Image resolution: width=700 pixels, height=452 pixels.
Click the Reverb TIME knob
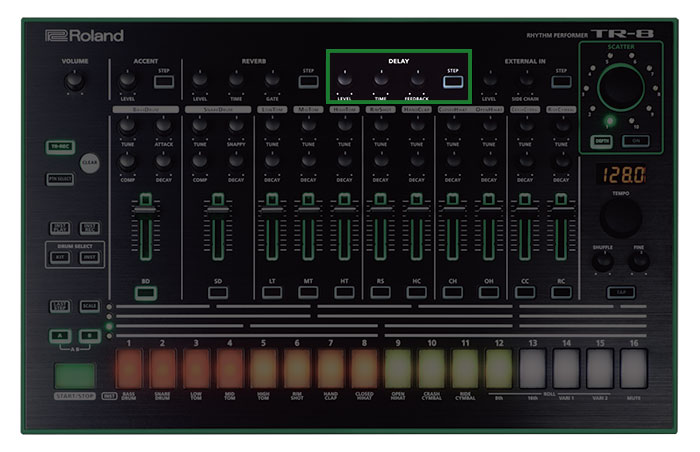pos(236,80)
